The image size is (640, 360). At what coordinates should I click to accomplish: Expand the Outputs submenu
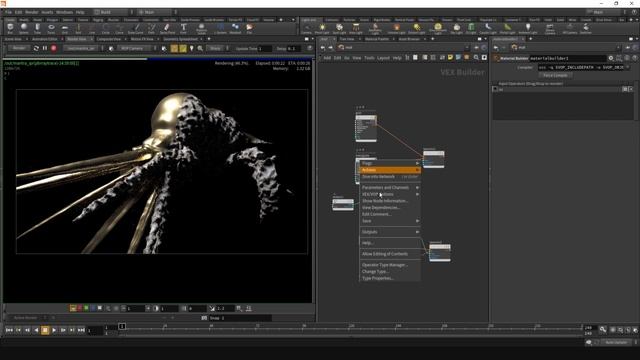390,232
